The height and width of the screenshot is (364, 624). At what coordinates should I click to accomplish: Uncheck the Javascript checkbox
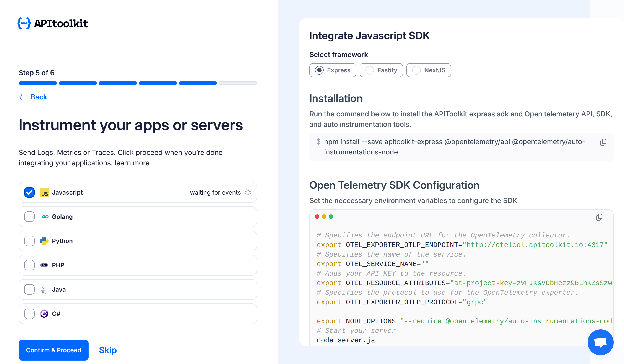[x=29, y=192]
